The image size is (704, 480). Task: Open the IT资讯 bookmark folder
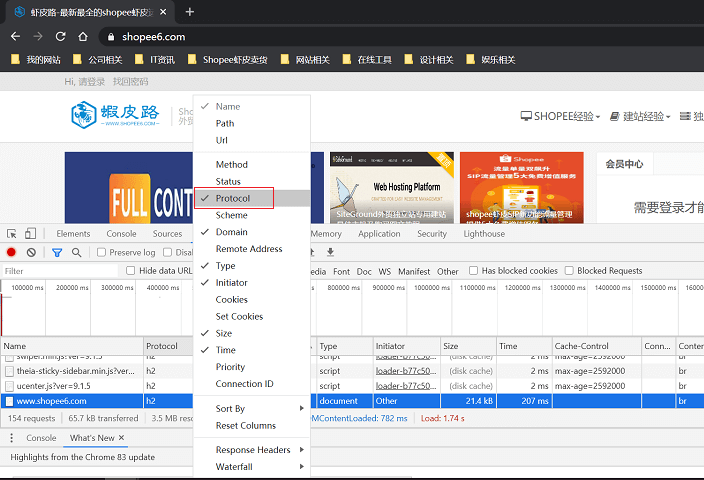(155, 60)
